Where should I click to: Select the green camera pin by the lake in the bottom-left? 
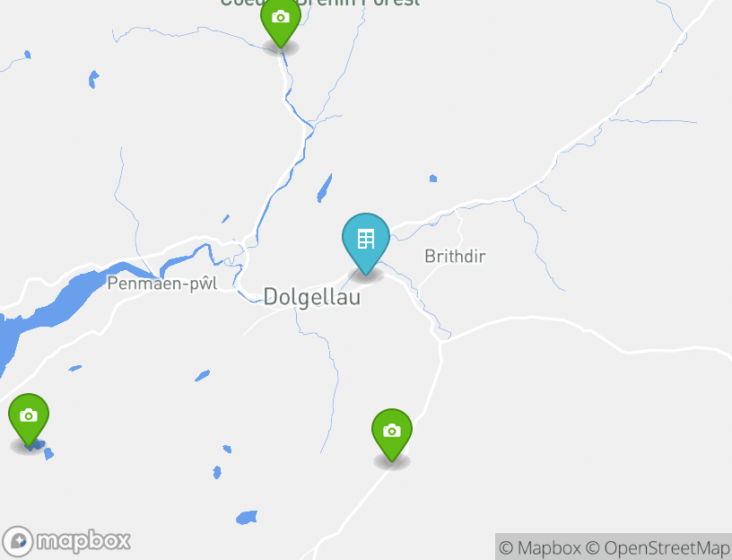point(29,419)
